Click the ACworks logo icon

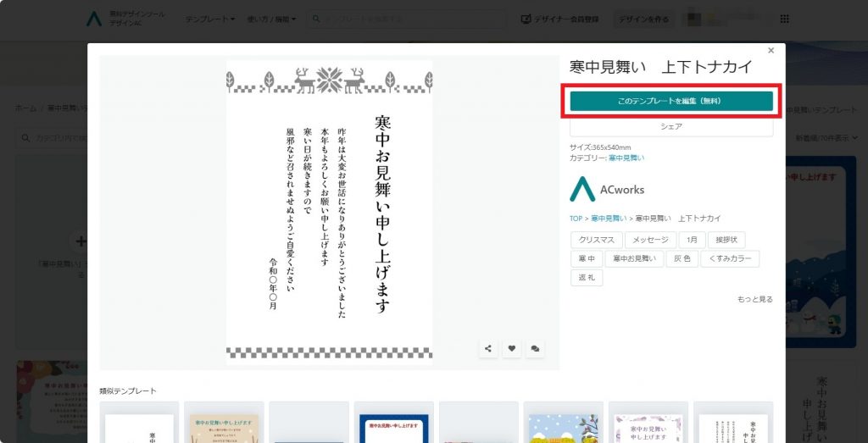point(582,189)
